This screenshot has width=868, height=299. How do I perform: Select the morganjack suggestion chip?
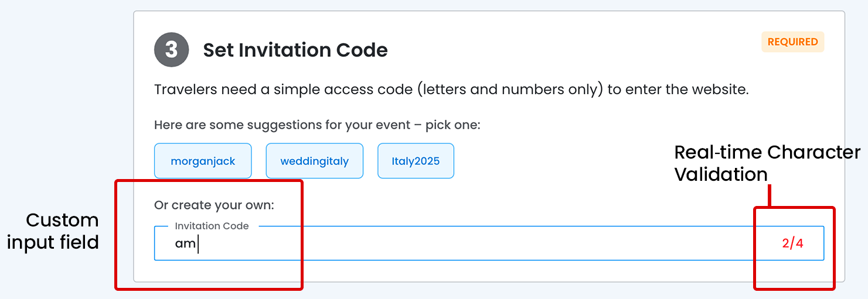pos(203,161)
